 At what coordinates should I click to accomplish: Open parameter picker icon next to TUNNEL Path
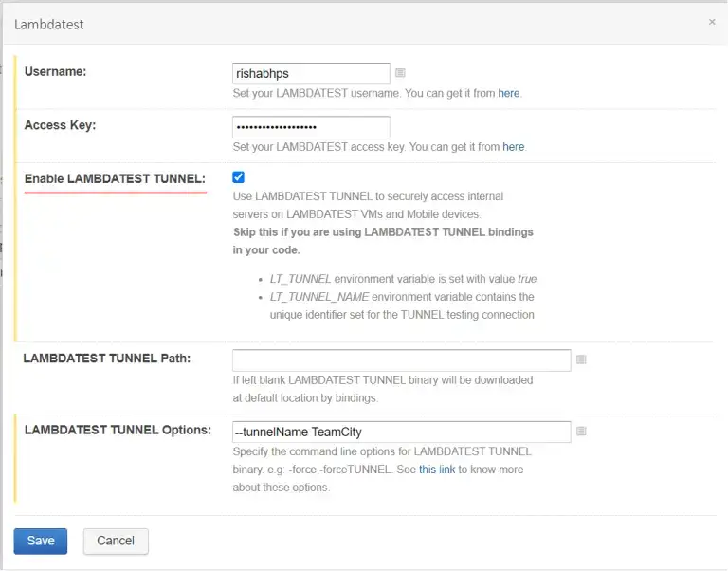(581, 359)
